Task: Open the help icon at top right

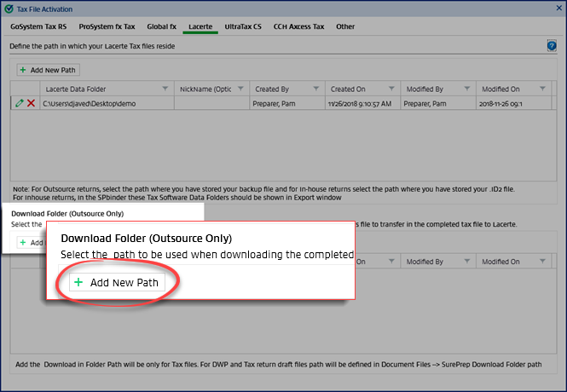Action: click(552, 45)
